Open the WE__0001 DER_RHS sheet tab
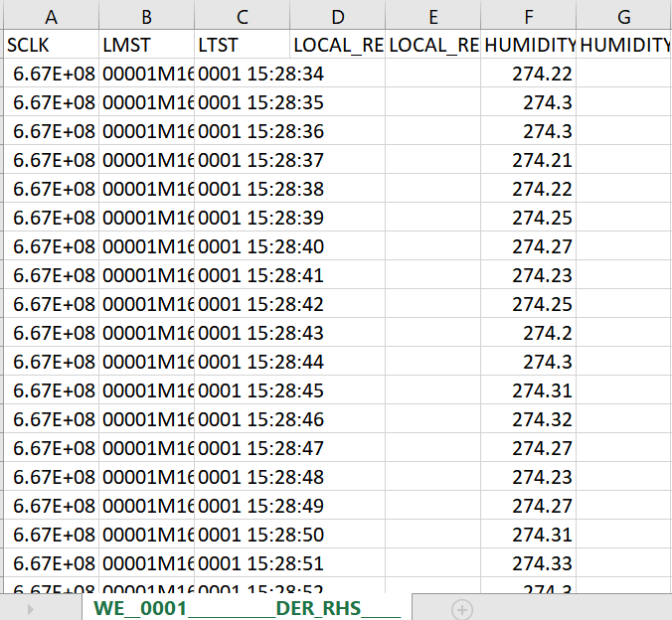This screenshot has width=672, height=620. (247, 608)
